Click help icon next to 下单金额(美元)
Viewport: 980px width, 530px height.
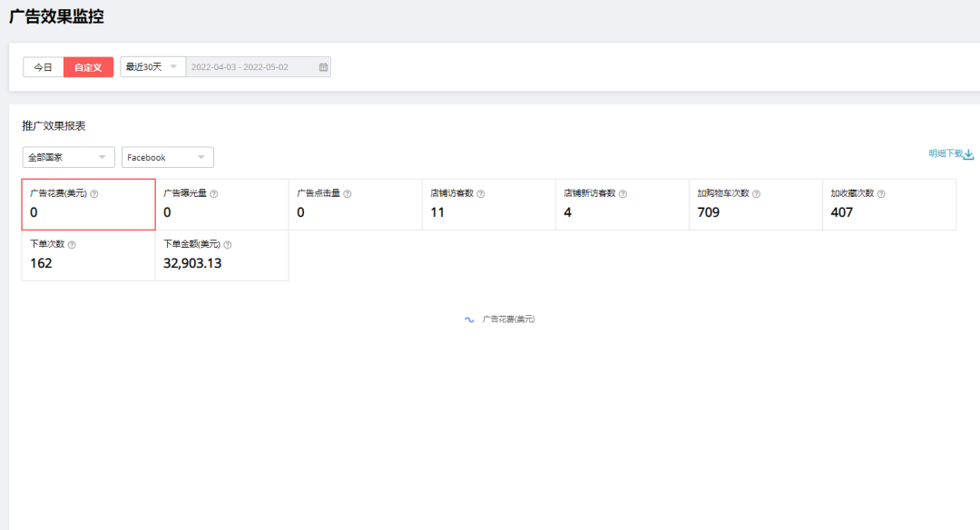228,244
